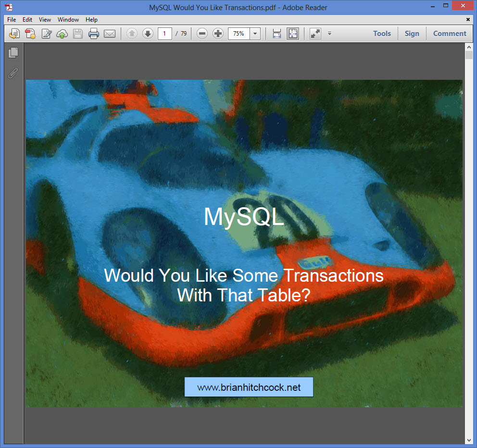The height and width of the screenshot is (448, 477).
Task: Open the Page Thumbnails panel
Action: tap(13, 53)
